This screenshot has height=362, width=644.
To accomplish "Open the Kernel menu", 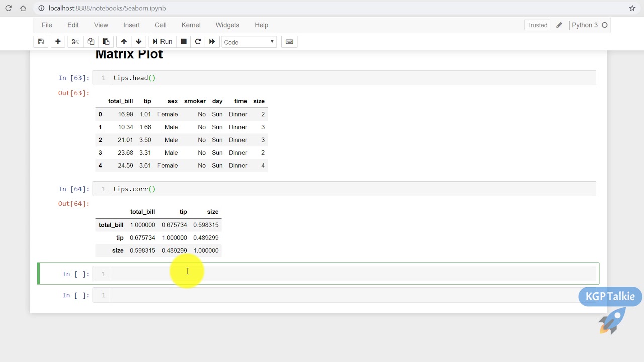I will click(191, 25).
